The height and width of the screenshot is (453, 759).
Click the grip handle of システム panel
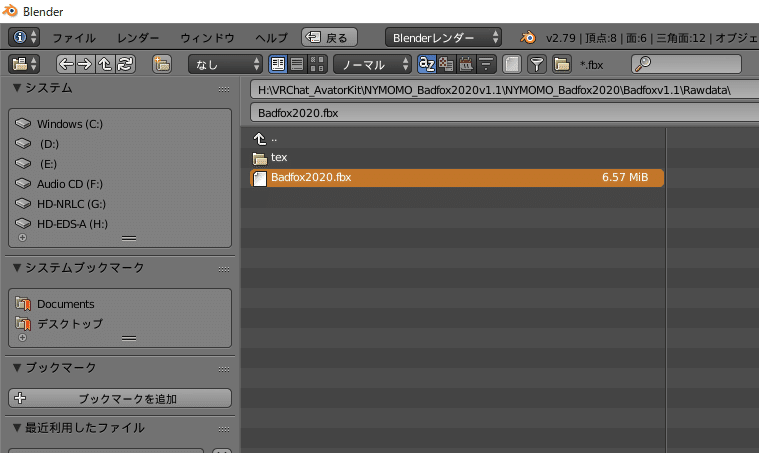tap(224, 90)
